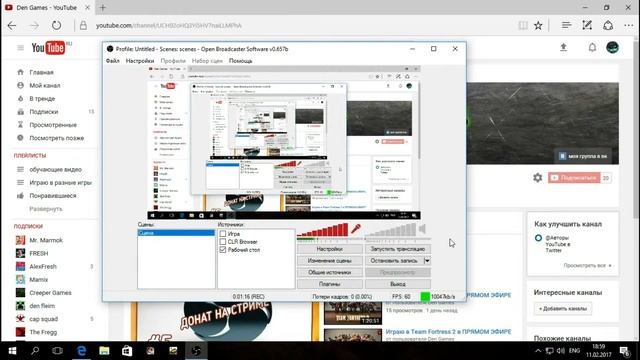The width and height of the screenshot is (640, 360).
Task: Click the channel settings gear icon
Action: [x=538, y=178]
